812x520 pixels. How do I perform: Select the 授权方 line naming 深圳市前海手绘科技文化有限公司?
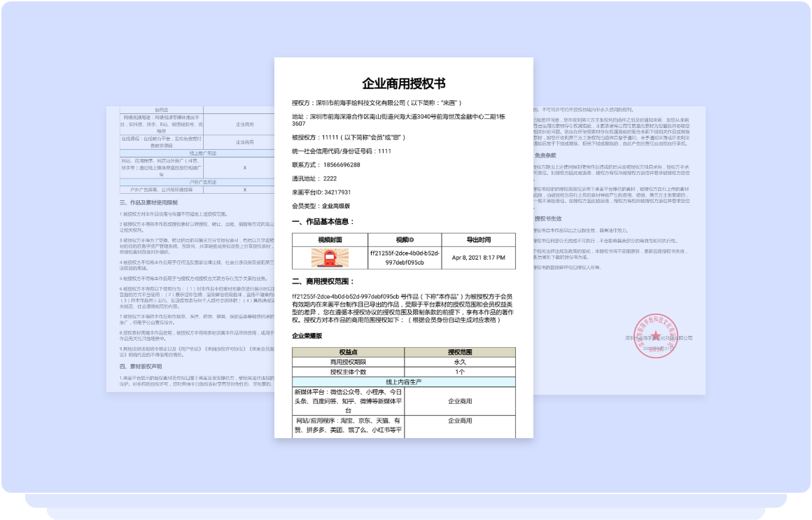point(377,103)
